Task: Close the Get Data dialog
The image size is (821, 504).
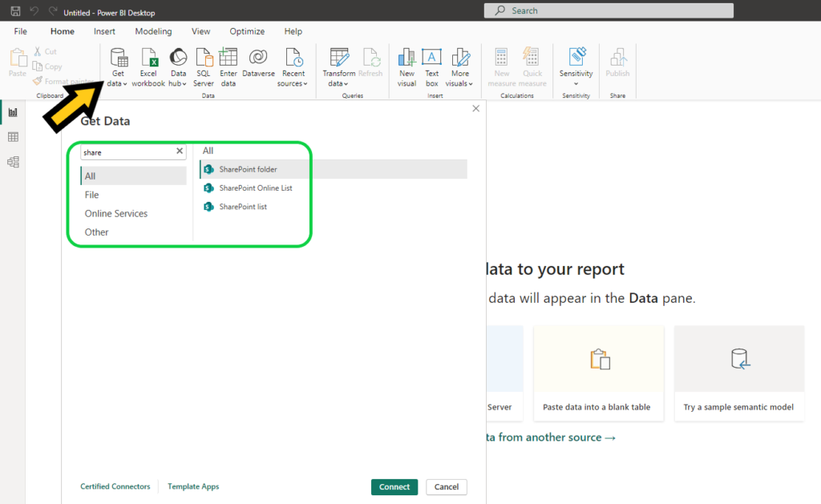Action: pyautogui.click(x=476, y=108)
